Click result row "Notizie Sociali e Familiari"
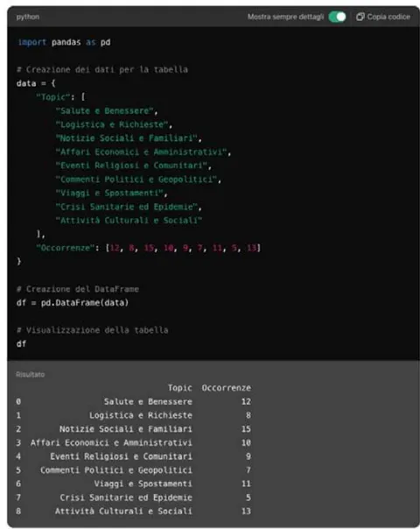The width and height of the screenshot is (420, 529). tap(134, 429)
